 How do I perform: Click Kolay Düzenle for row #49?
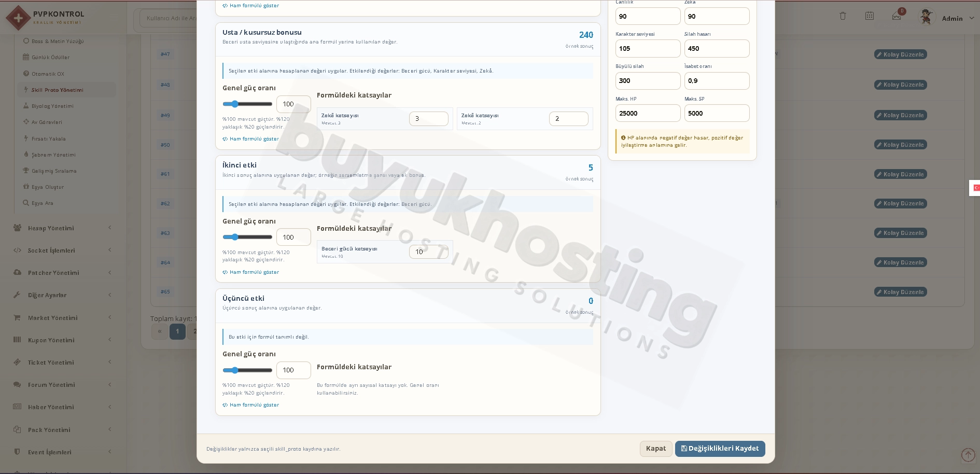coord(901,115)
